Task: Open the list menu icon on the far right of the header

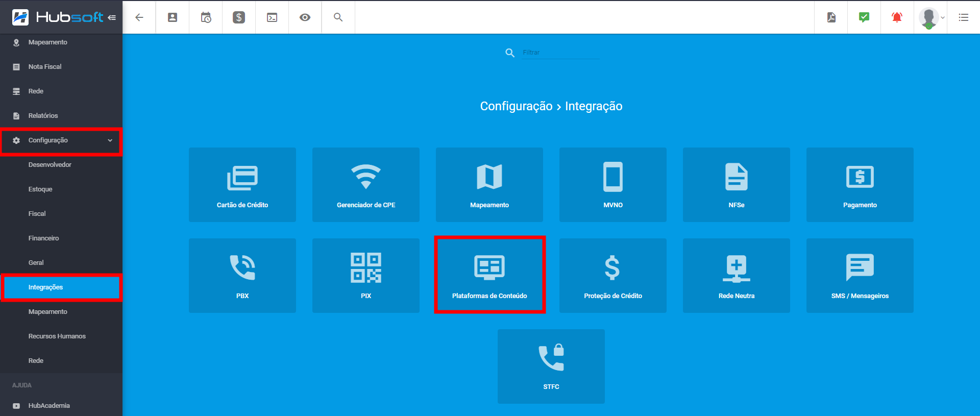Action: coord(964,17)
